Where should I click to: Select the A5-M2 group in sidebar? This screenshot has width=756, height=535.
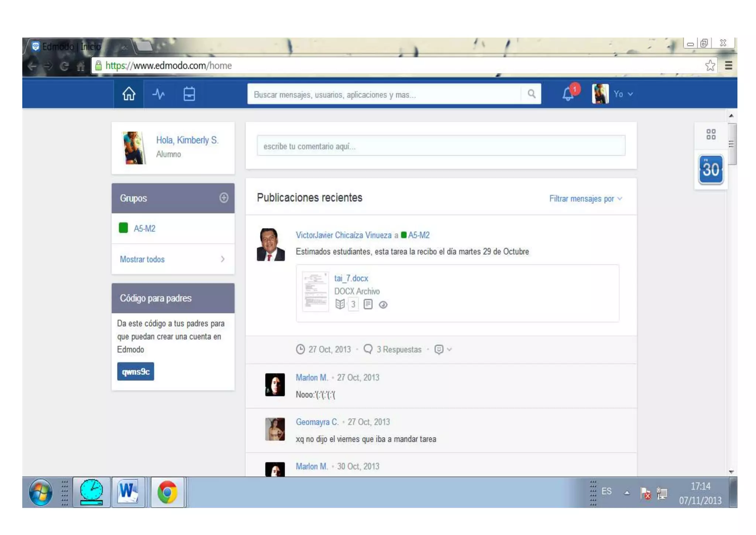tap(144, 228)
